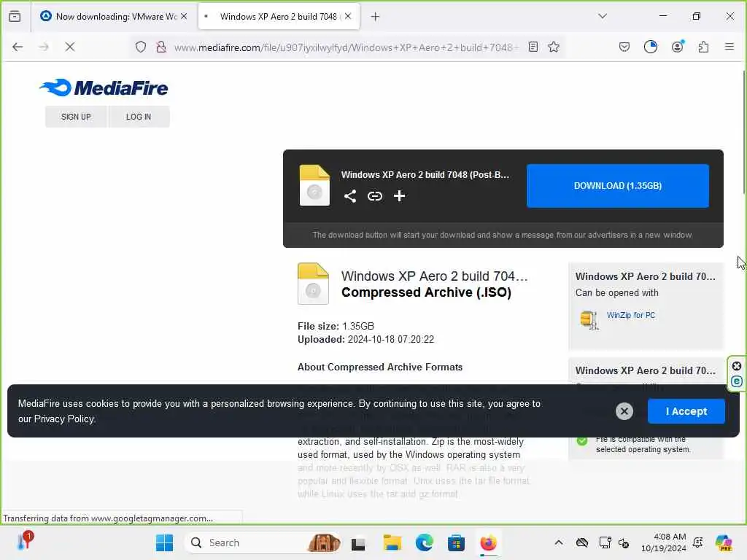
Task: Click the I Accept cookie button
Action: (x=686, y=411)
